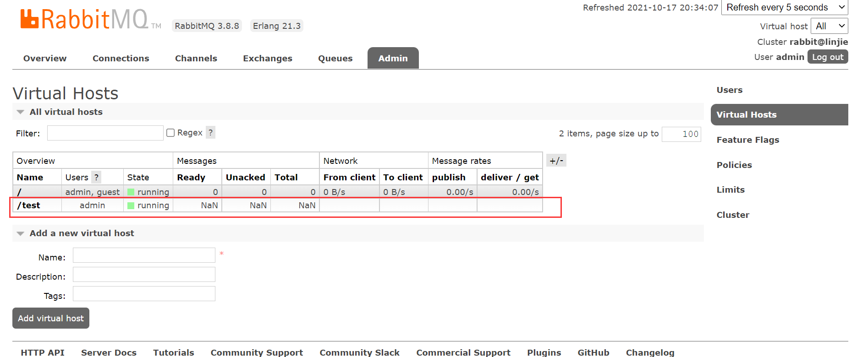Click the publish column header
The width and height of the screenshot is (868, 357).
[449, 178]
